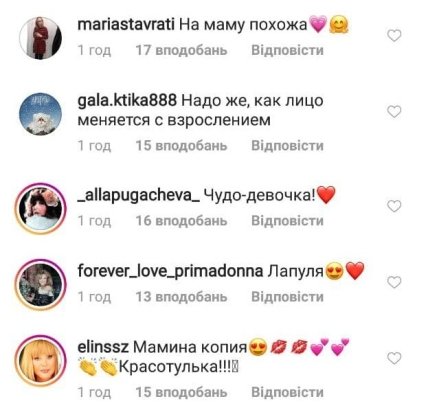Open mariastavrati profile picture
Screen dimensions: 428x410
[x=41, y=38]
